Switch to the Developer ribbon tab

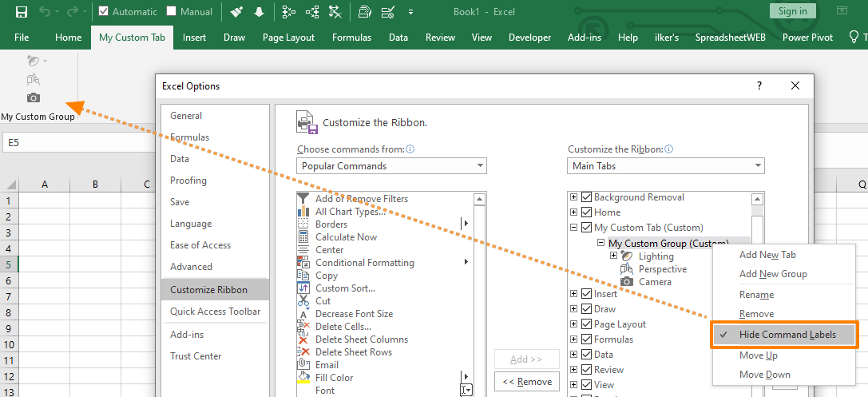click(x=529, y=38)
